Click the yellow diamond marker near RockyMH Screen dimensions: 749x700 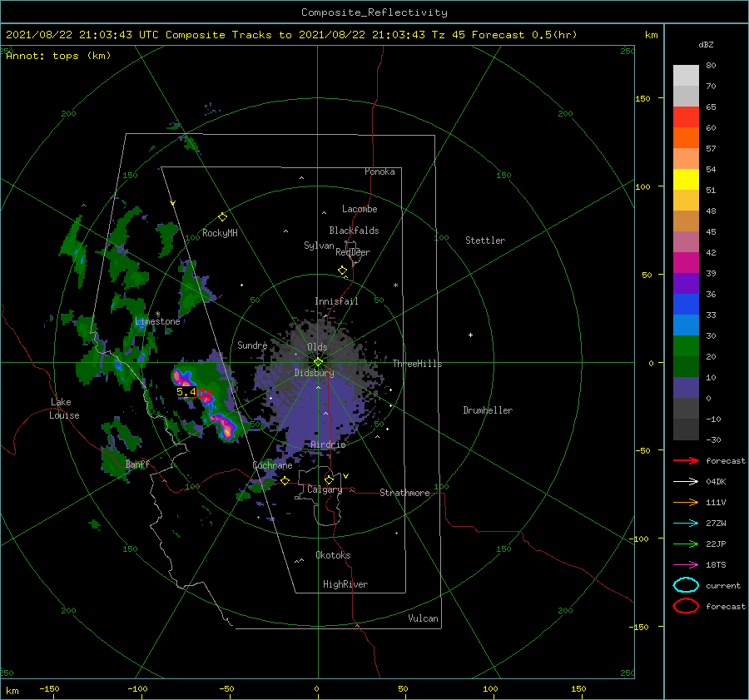(x=222, y=217)
